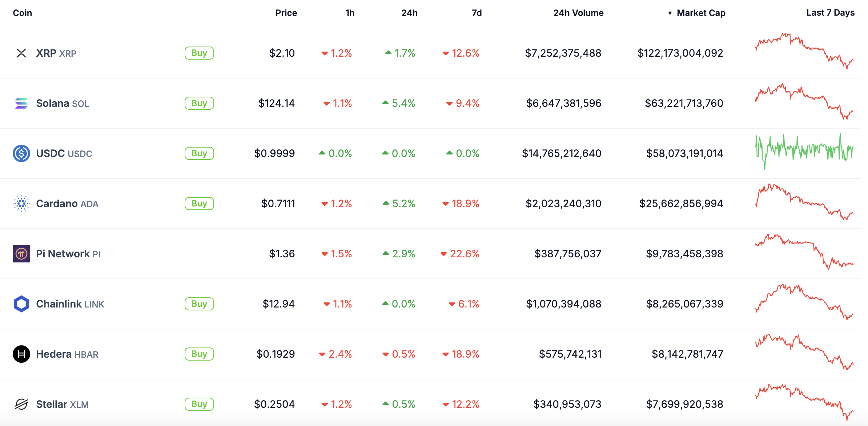Image resolution: width=868 pixels, height=426 pixels.
Task: Toggle sorting by the Price column
Action: click(286, 13)
